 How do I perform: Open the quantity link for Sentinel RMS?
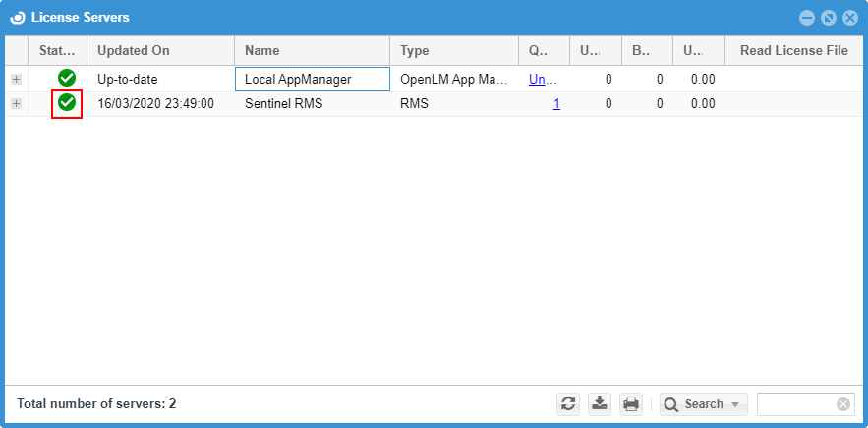click(556, 103)
